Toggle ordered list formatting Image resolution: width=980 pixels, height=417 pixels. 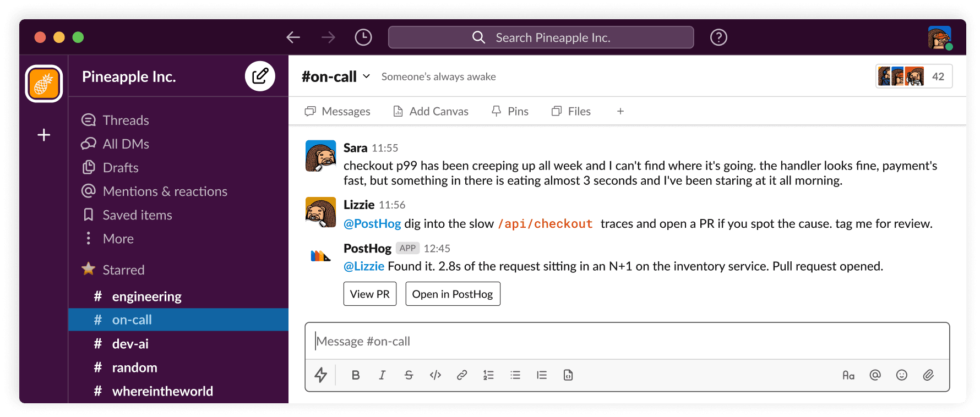(x=488, y=375)
